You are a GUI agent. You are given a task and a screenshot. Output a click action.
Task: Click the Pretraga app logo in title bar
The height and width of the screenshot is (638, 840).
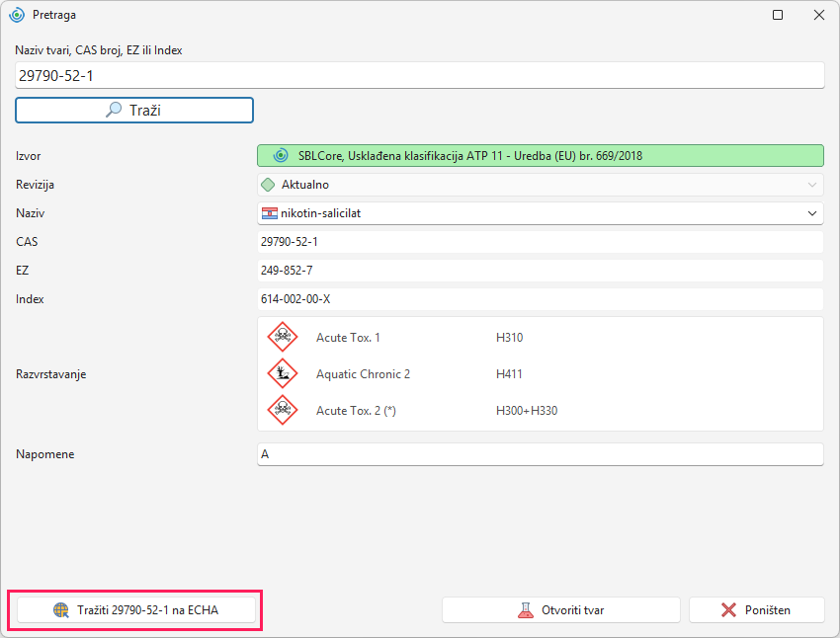(17, 15)
